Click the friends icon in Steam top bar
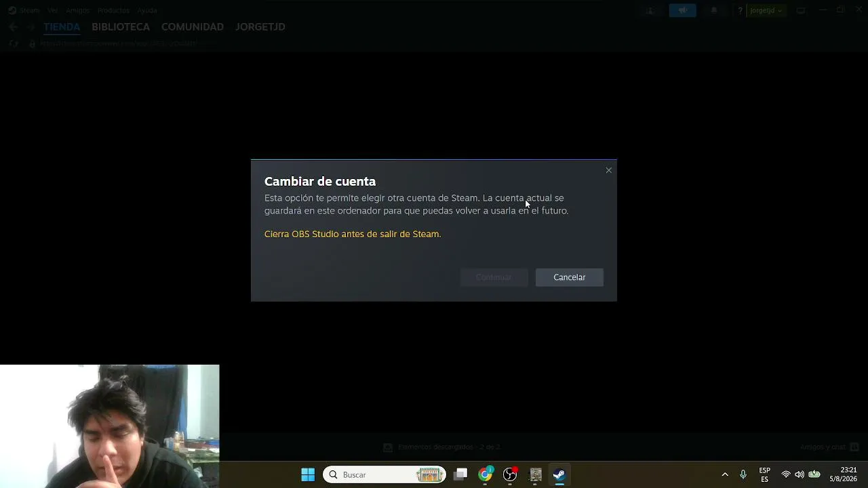This screenshot has width=868, height=488. (x=650, y=10)
